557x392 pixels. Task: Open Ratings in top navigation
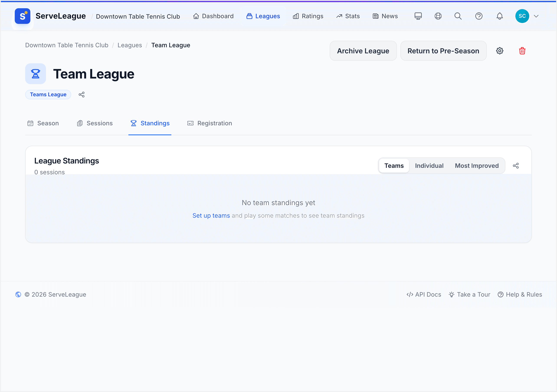pos(308,16)
